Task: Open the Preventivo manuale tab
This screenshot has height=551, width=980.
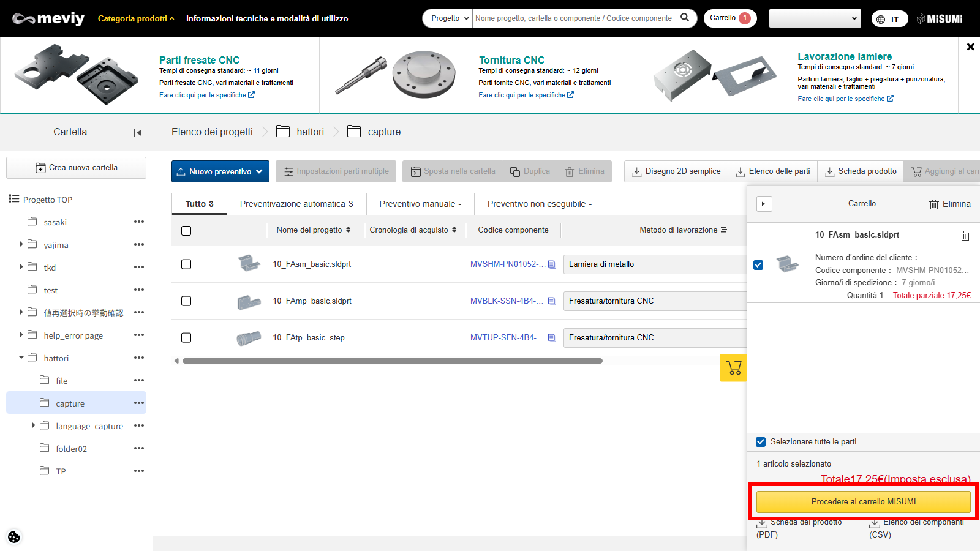Action: point(420,204)
